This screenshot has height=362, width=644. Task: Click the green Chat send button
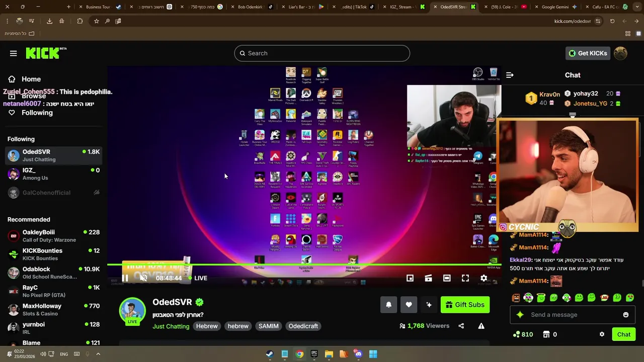tap(624, 334)
